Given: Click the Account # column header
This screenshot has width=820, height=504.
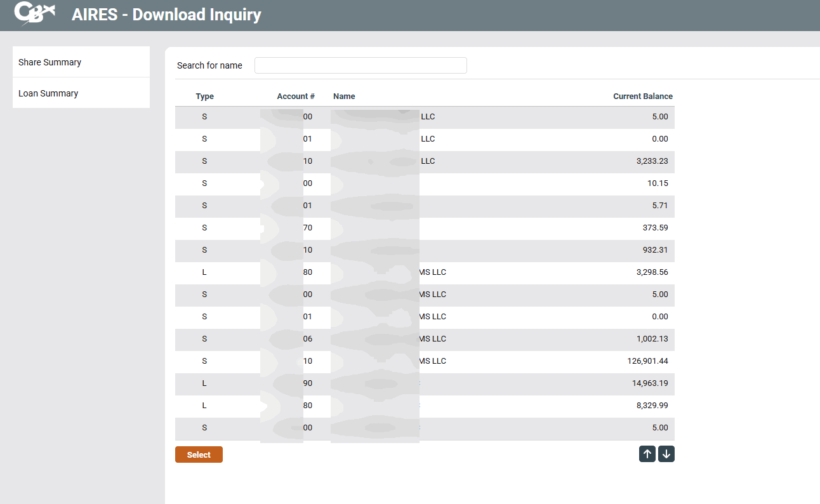Looking at the screenshot, I should point(296,96).
